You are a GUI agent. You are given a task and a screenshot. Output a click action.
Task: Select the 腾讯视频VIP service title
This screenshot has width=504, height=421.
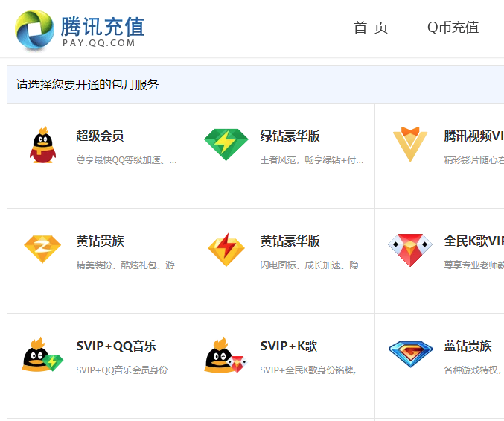[473, 136]
